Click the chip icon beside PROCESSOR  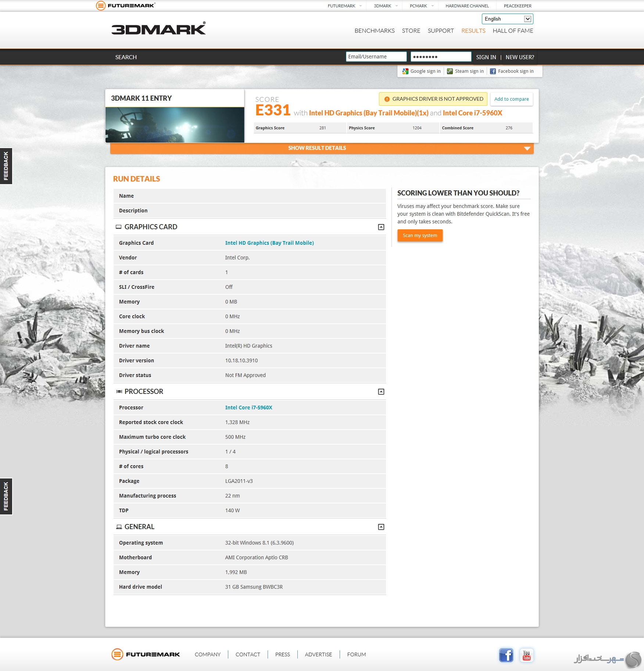click(119, 392)
